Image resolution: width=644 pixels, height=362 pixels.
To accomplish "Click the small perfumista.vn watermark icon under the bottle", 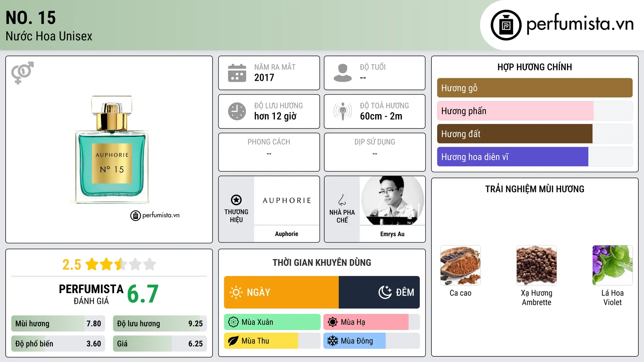I will tap(136, 216).
